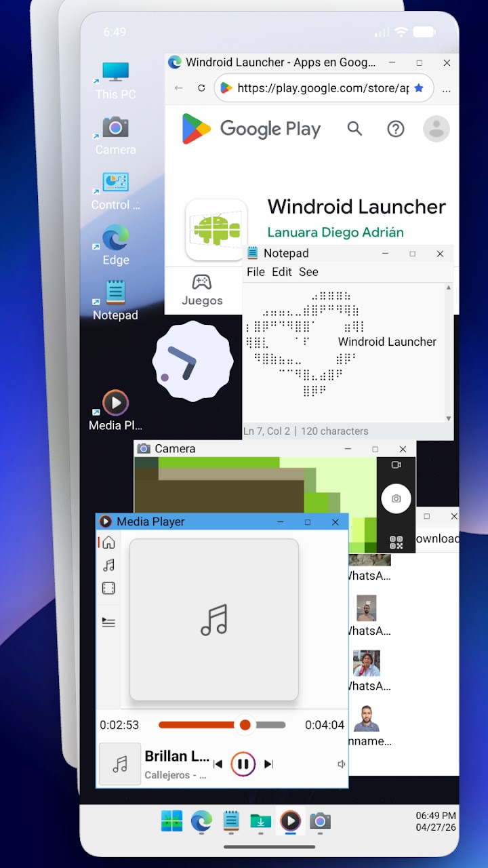Image resolution: width=488 pixels, height=868 pixels.
Task: Open Downloads folder from taskbar
Action: tap(260, 821)
